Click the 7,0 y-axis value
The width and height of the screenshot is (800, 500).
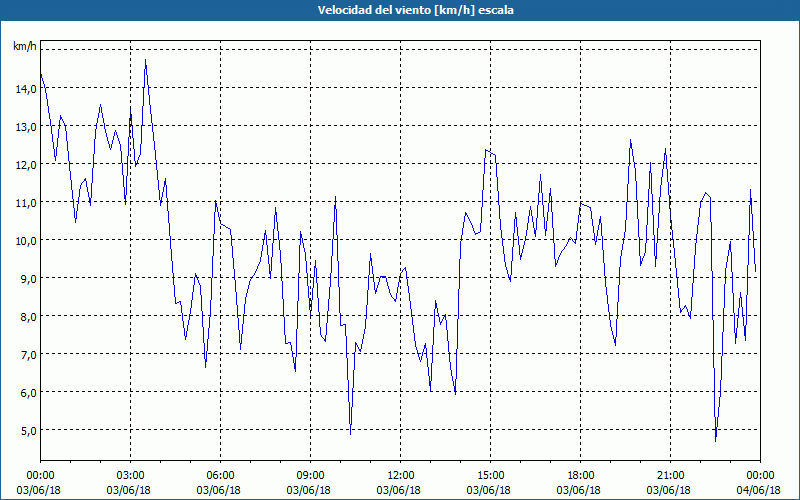pyautogui.click(x=28, y=354)
